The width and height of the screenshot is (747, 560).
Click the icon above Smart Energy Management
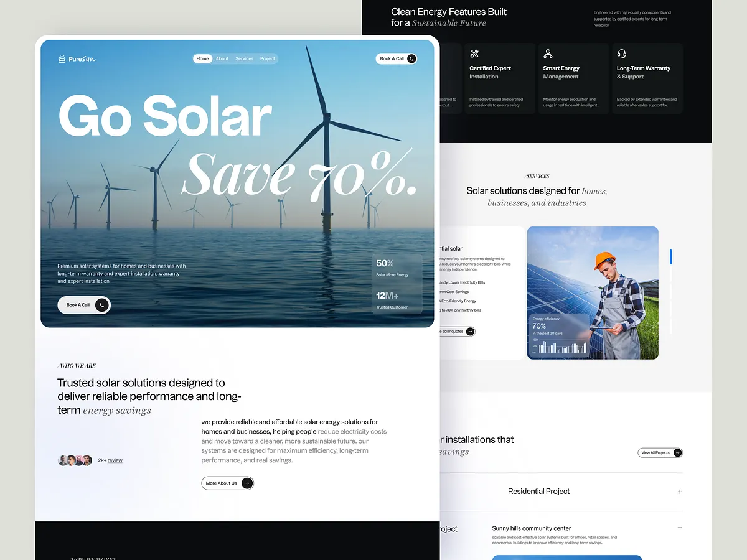pos(548,54)
